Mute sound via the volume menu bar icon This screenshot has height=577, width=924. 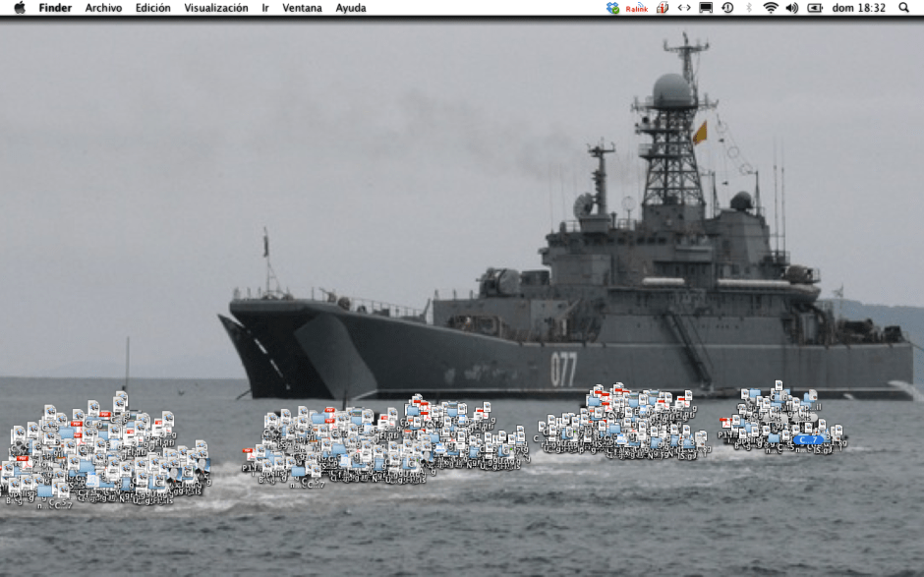tap(791, 8)
